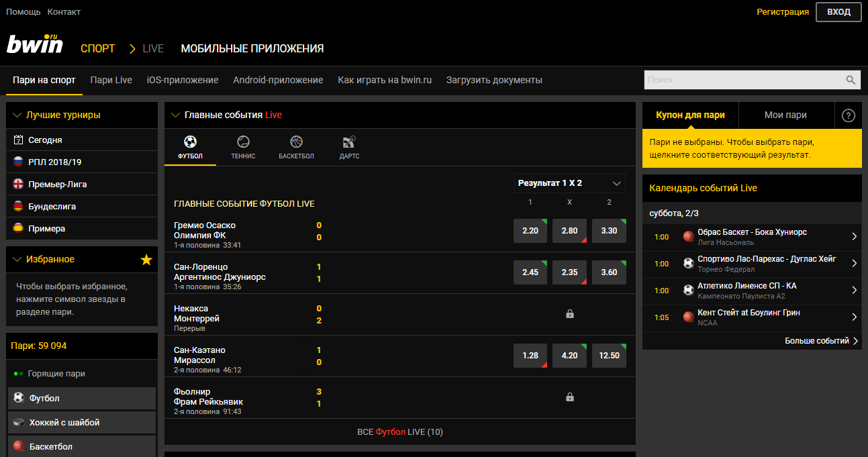Click СПОРТ in the main header

[x=98, y=48]
